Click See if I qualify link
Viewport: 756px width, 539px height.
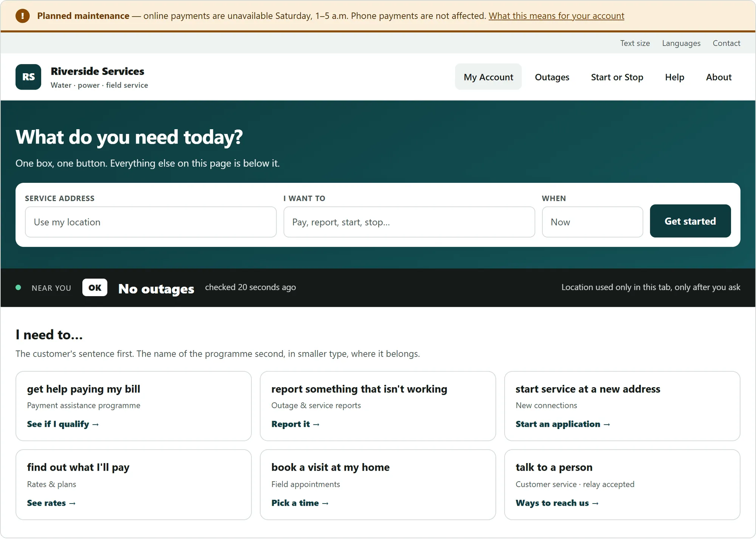[x=63, y=424]
